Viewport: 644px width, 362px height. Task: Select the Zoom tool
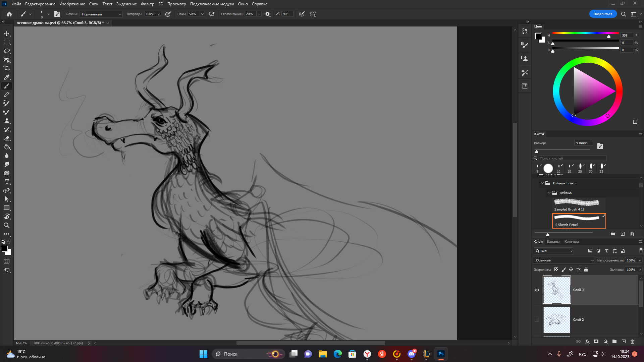click(7, 225)
